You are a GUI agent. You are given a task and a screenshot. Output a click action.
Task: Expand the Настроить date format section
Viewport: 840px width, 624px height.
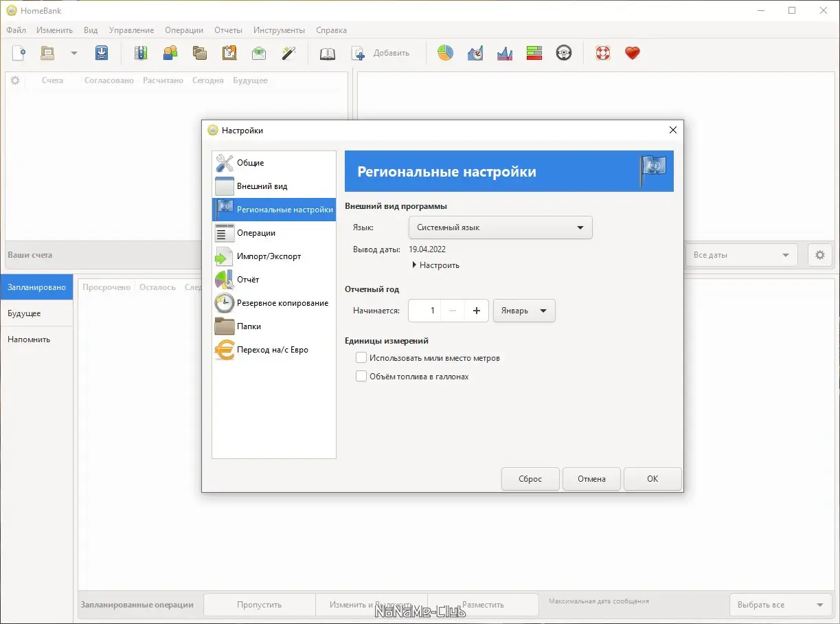435,265
